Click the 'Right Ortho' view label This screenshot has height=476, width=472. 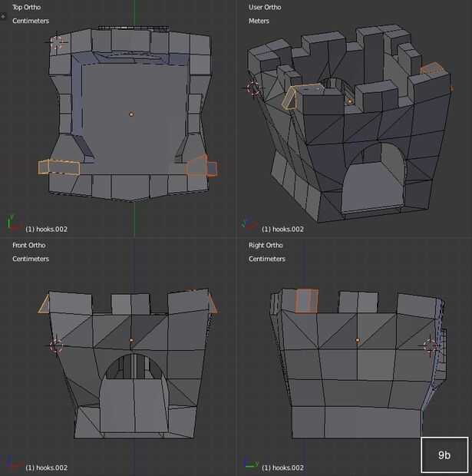[266, 245]
